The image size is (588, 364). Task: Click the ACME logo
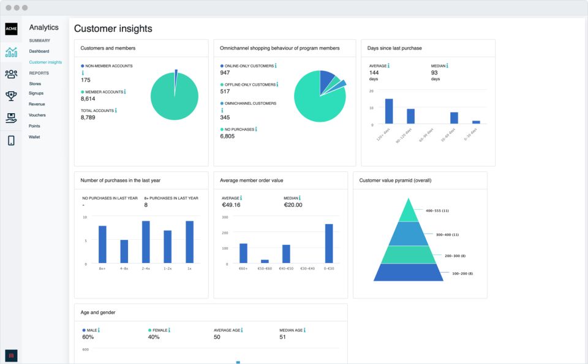click(x=11, y=29)
